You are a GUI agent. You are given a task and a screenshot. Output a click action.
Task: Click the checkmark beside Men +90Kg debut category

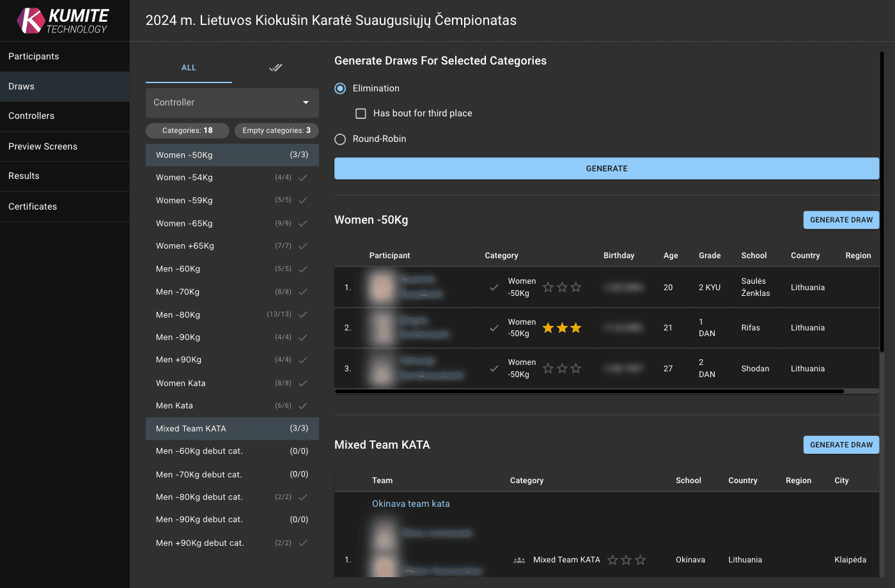(x=302, y=543)
